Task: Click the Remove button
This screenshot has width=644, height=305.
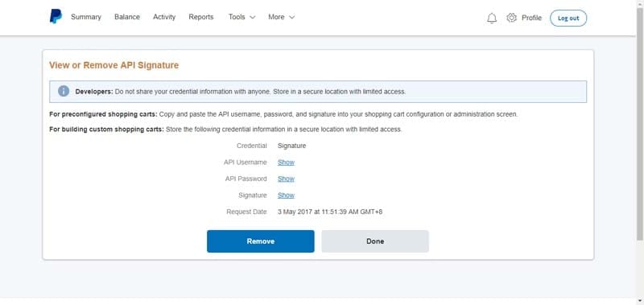Action: tap(260, 241)
